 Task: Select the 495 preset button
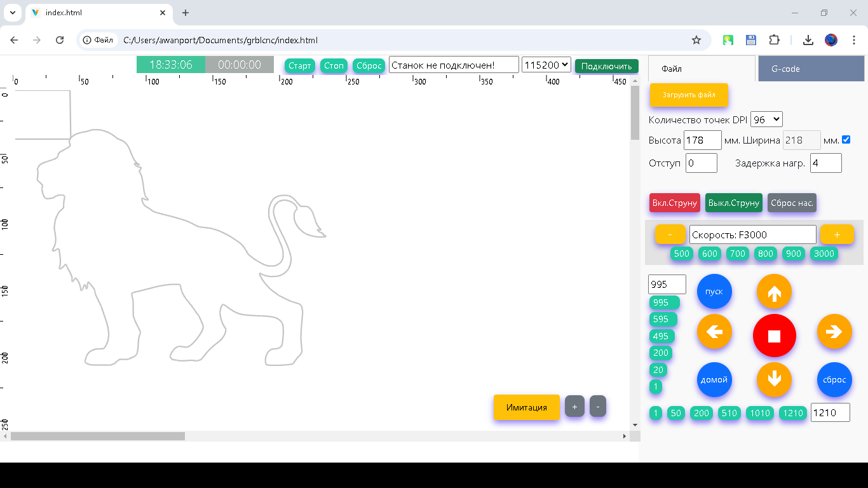pos(661,336)
